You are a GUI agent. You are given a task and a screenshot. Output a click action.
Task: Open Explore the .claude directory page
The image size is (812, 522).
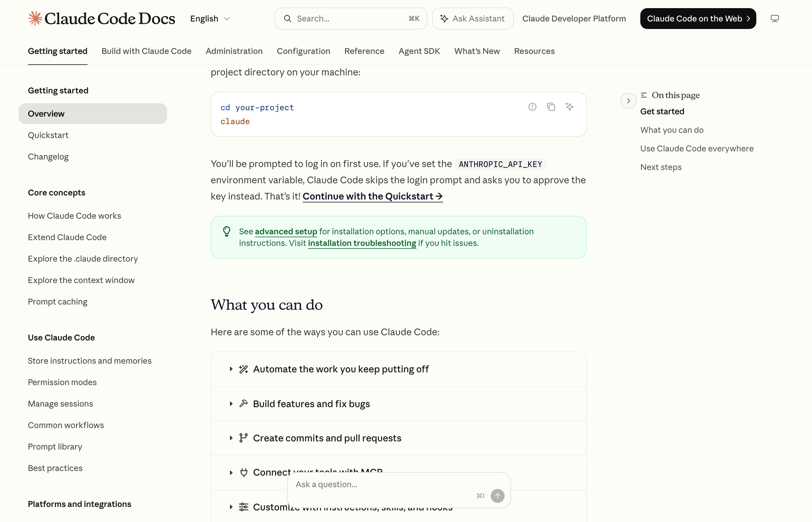pyautogui.click(x=83, y=259)
